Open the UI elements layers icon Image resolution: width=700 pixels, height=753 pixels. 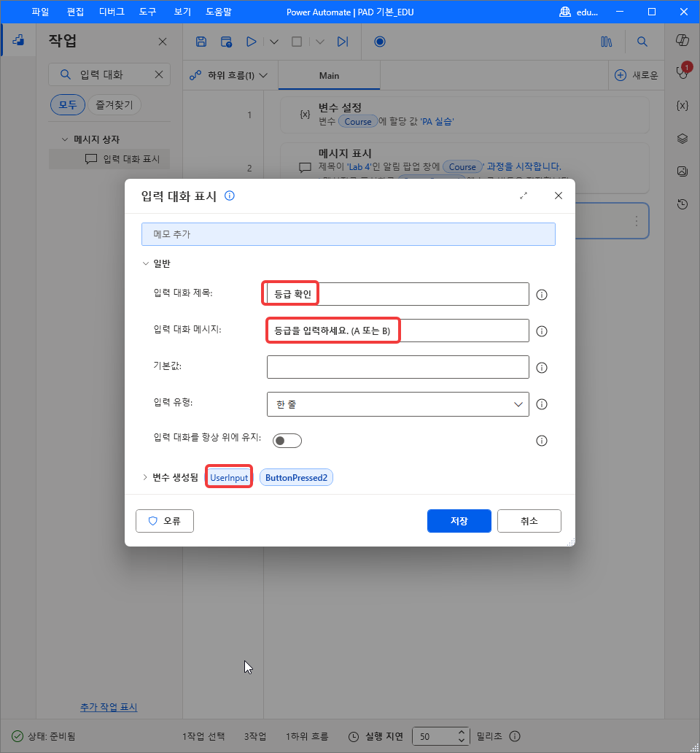(x=682, y=139)
